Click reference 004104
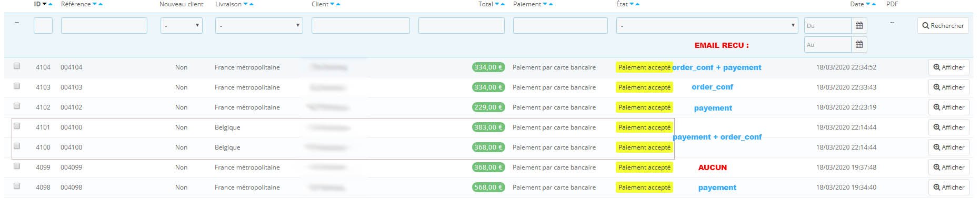The image size is (980, 198). click(x=71, y=67)
